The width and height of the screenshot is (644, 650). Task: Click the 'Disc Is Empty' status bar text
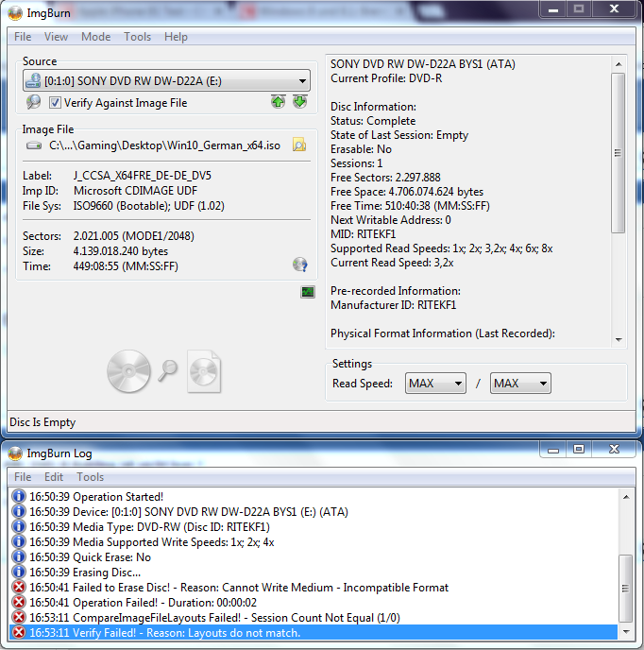42,422
